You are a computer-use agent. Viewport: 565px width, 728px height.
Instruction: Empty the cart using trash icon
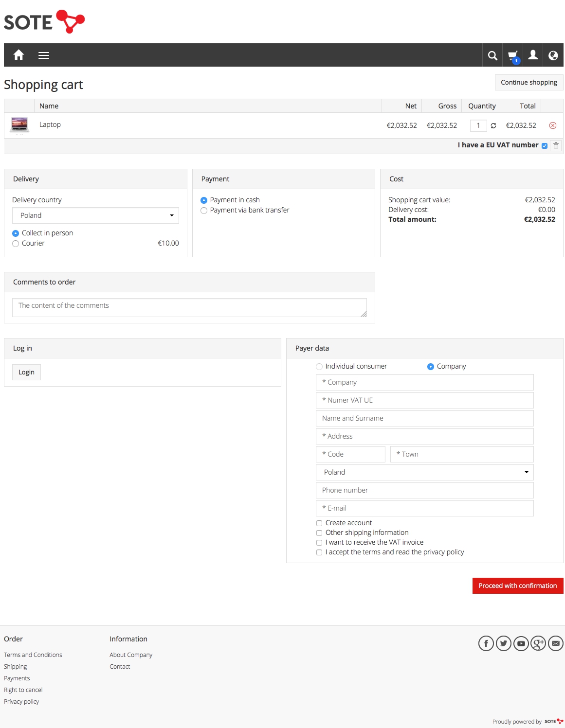coord(556,145)
